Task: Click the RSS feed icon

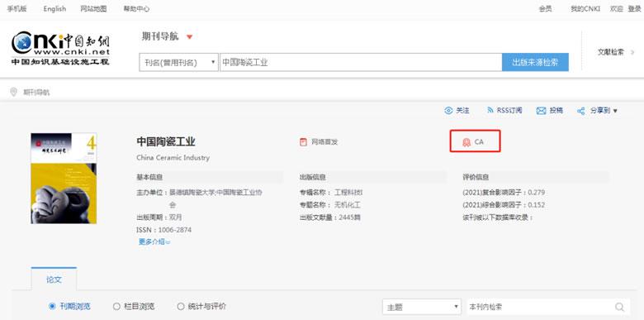Action: 490,110
